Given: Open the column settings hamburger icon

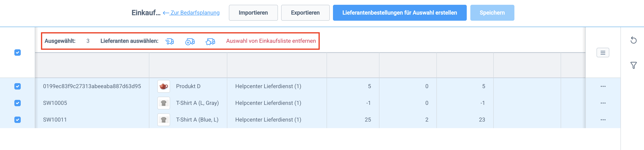Looking at the screenshot, I should pos(603,53).
